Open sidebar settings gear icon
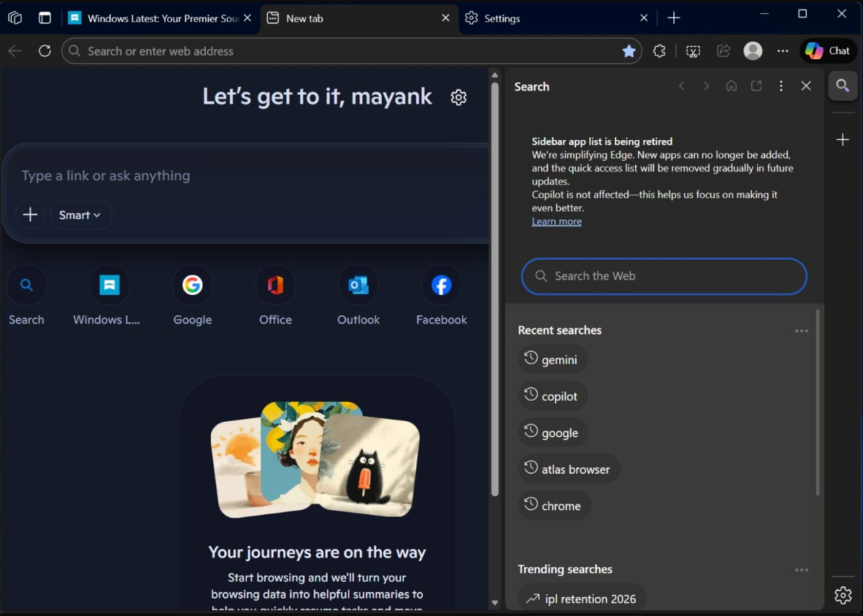This screenshot has height=616, width=863. click(843, 595)
